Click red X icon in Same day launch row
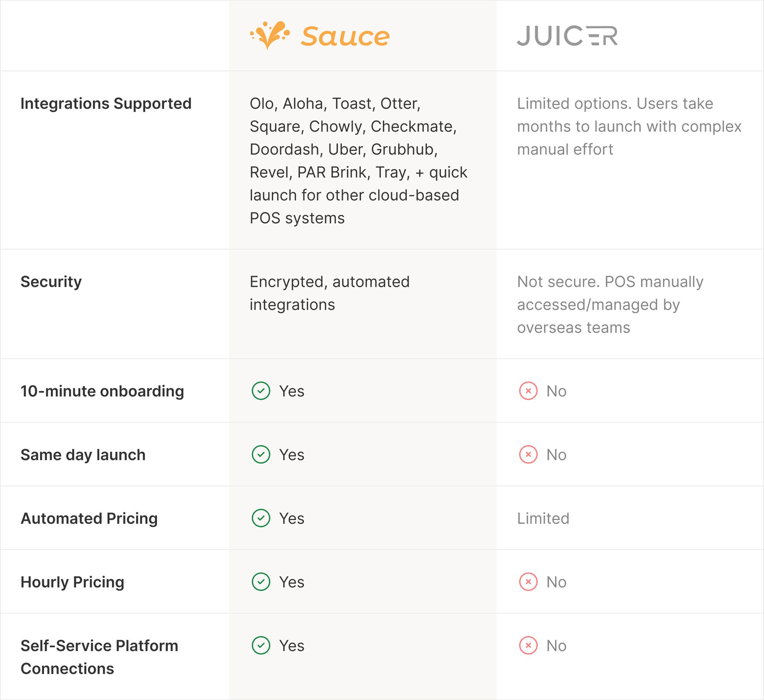The image size is (764, 700). 528,454
